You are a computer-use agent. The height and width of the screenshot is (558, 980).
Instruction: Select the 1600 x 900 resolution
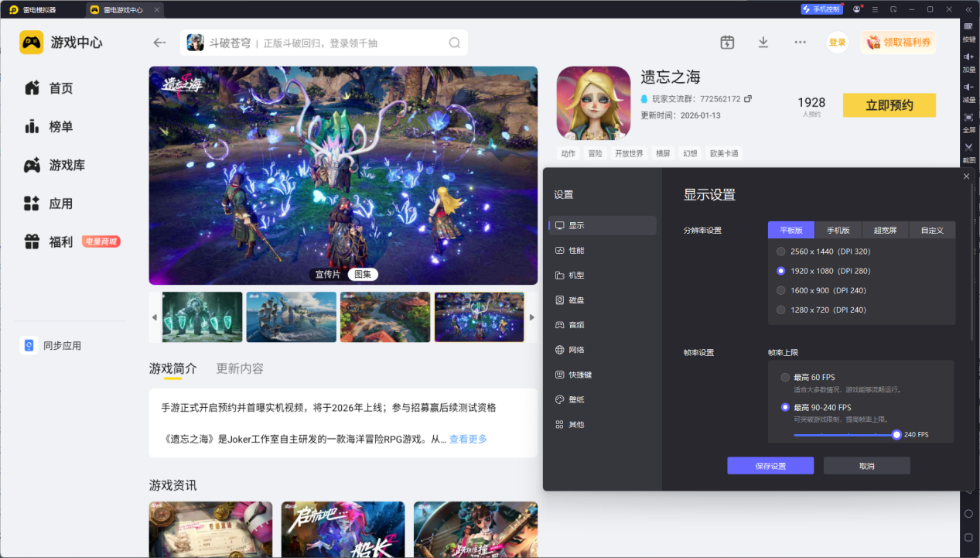pos(821,290)
